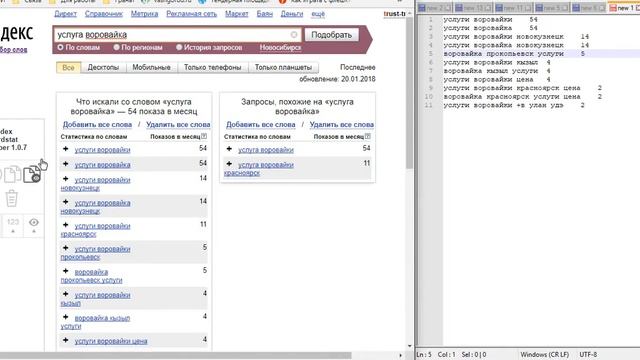The image size is (640, 360).
Task: Click 'Добавить все слова' in the left block
Action: pyautogui.click(x=97, y=124)
